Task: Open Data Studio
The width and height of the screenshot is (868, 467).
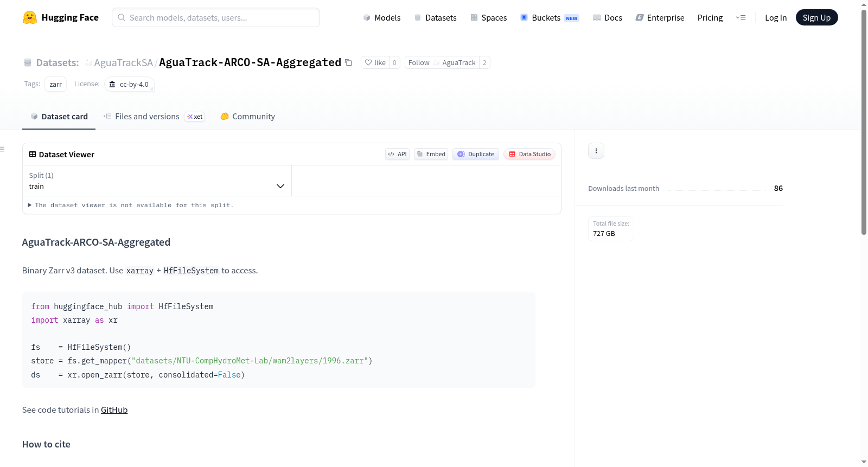Action: [529, 154]
